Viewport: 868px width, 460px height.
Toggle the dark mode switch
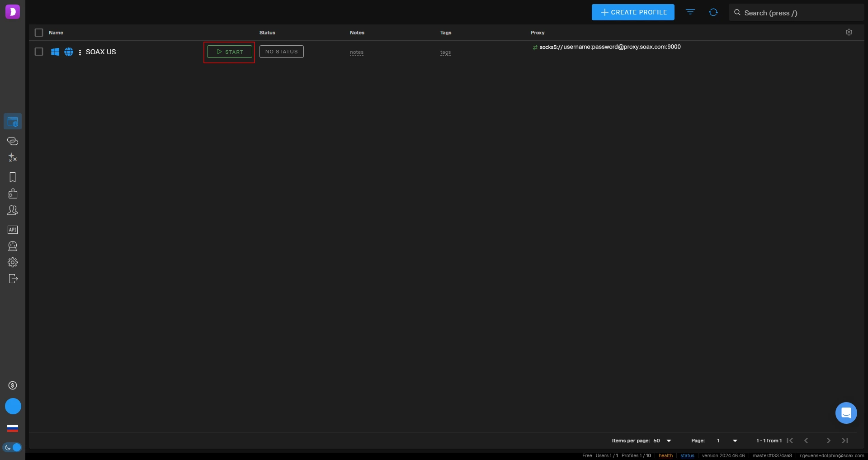(13, 447)
